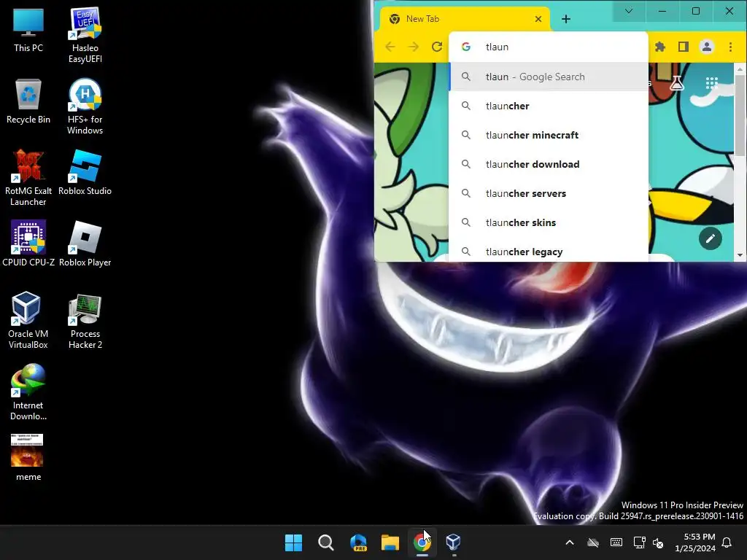Viewport: 747px width, 560px height.
Task: Open Chrome extensions puzzle icon
Action: (660, 47)
